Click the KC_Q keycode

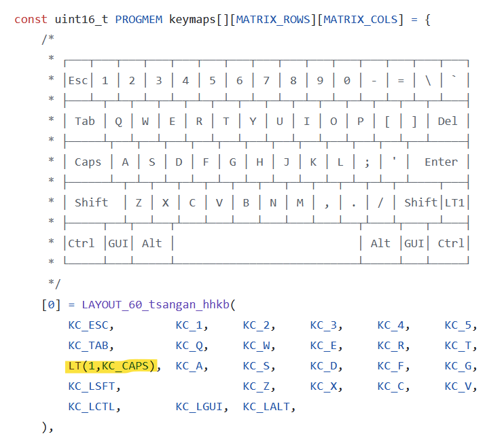[x=190, y=346]
